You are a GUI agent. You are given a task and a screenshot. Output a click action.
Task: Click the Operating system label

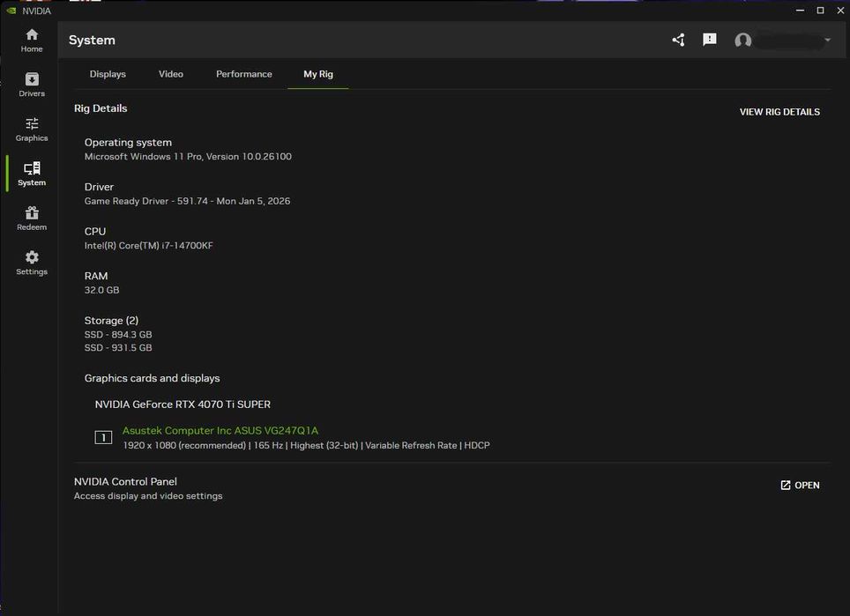click(x=128, y=142)
